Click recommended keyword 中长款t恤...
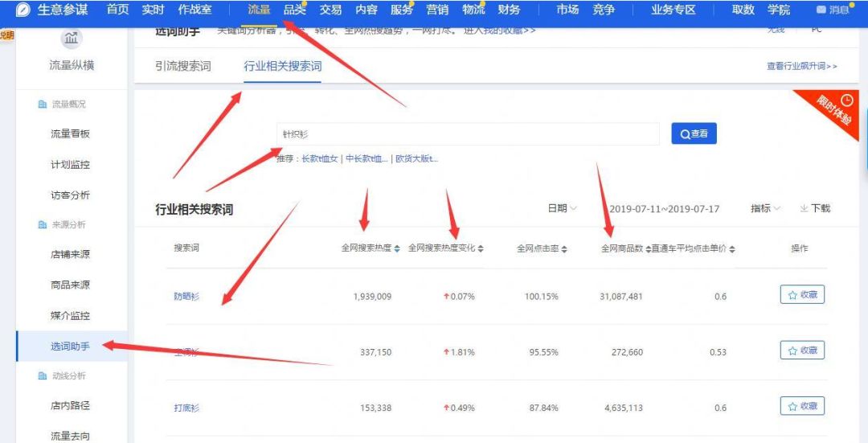Viewport: 868px width, 443px height. coord(367,159)
